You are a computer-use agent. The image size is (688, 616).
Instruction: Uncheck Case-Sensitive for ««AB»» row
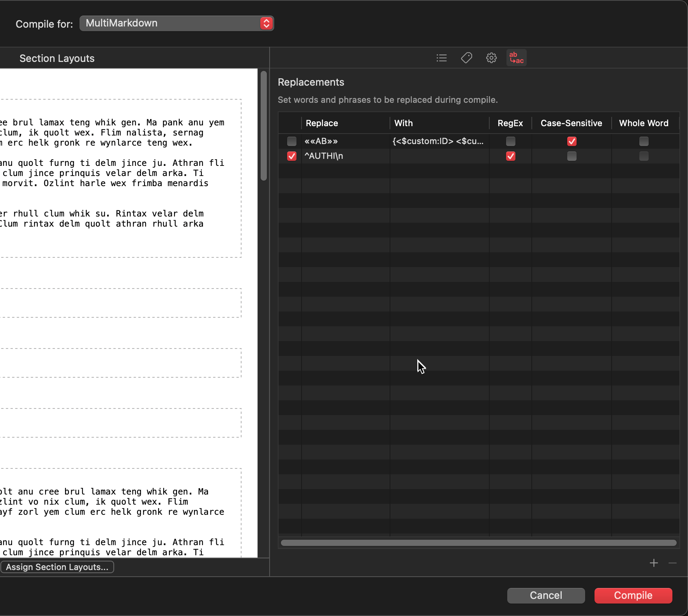click(571, 141)
